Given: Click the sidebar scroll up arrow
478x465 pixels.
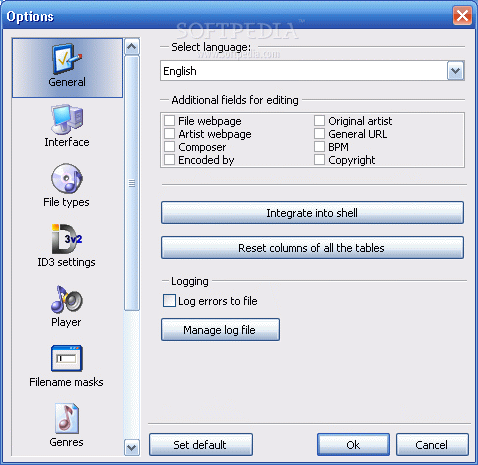Looking at the screenshot, I should [x=132, y=47].
